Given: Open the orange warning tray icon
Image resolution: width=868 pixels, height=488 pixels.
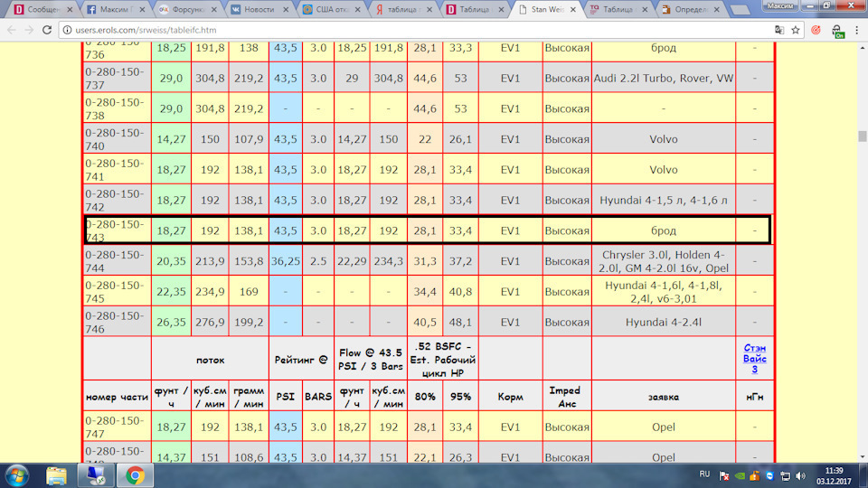Looking at the screenshot, I should [x=754, y=476].
